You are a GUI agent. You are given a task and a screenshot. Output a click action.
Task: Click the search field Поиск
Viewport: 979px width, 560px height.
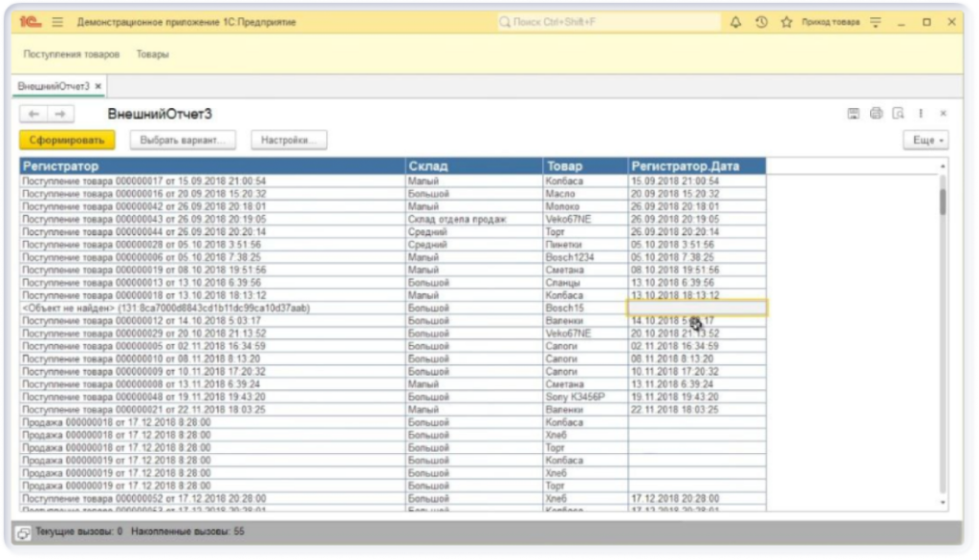click(608, 22)
